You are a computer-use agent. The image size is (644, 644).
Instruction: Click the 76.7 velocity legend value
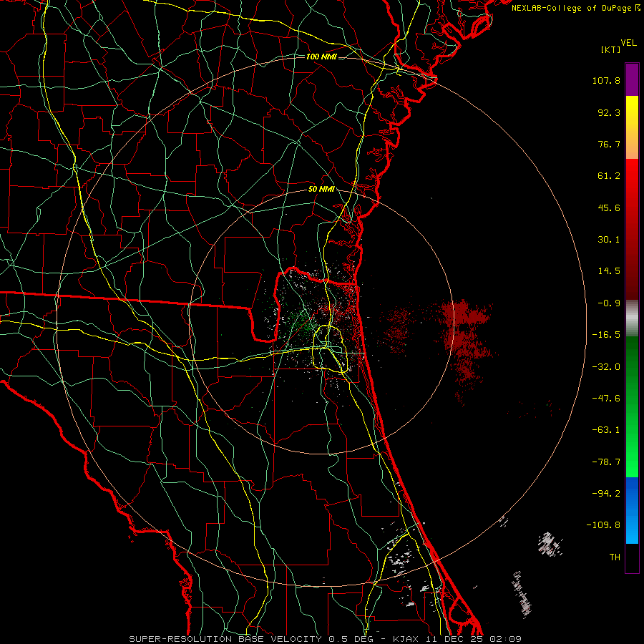click(609, 144)
